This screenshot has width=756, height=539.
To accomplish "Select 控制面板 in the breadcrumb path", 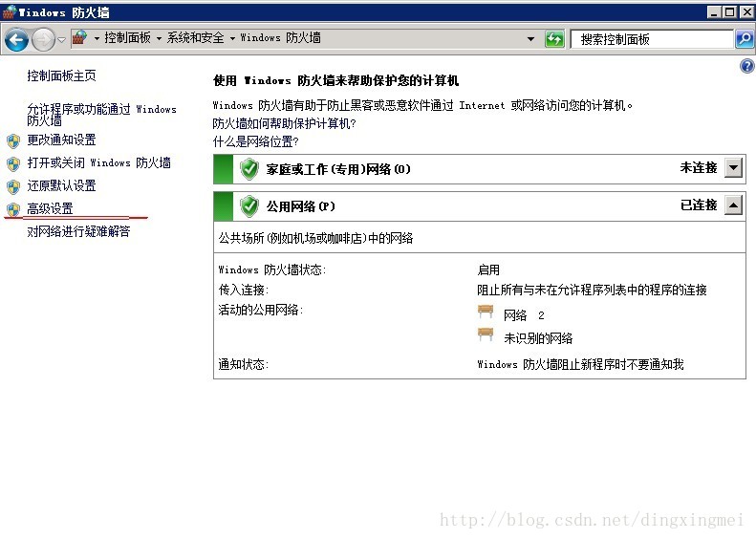I will point(128,37).
